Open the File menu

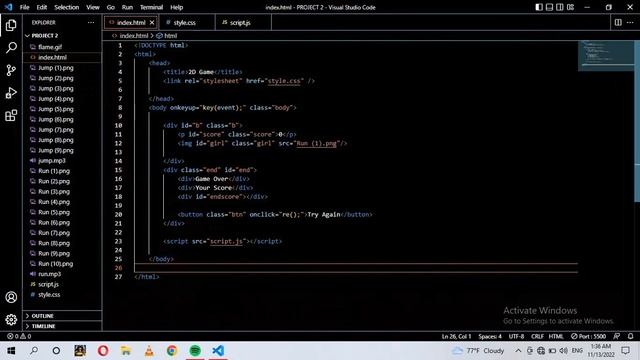click(x=24, y=7)
